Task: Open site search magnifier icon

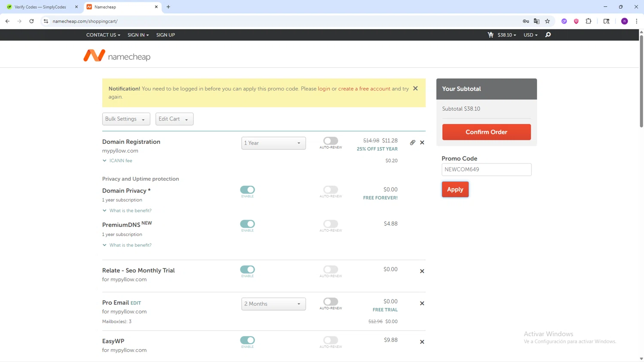Action: coord(548,35)
